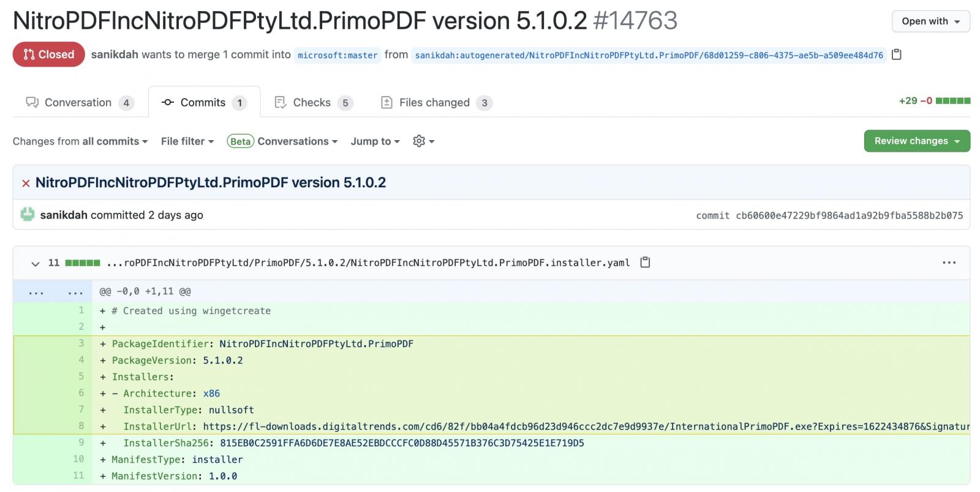Open the 'Changes from all commits' dropdown

pos(80,141)
